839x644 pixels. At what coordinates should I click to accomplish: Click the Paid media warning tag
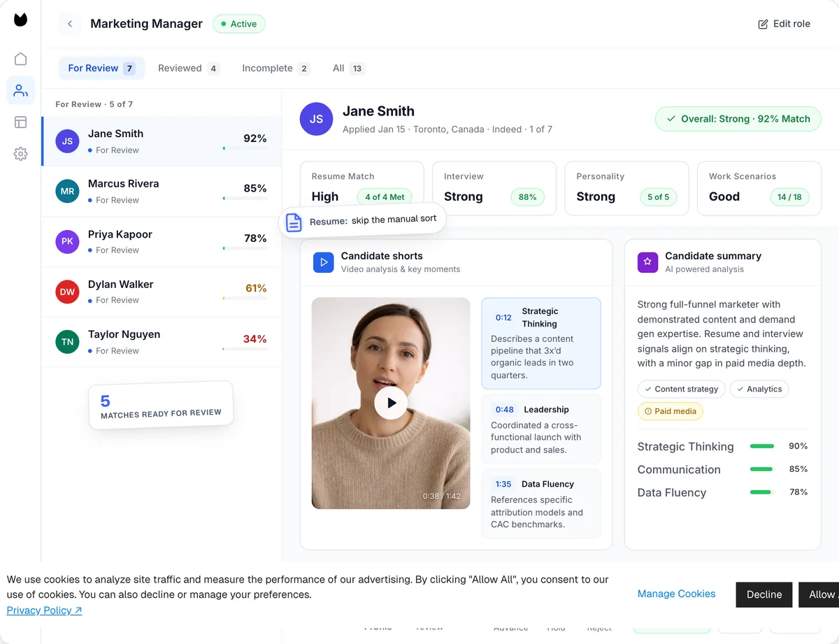coord(671,411)
